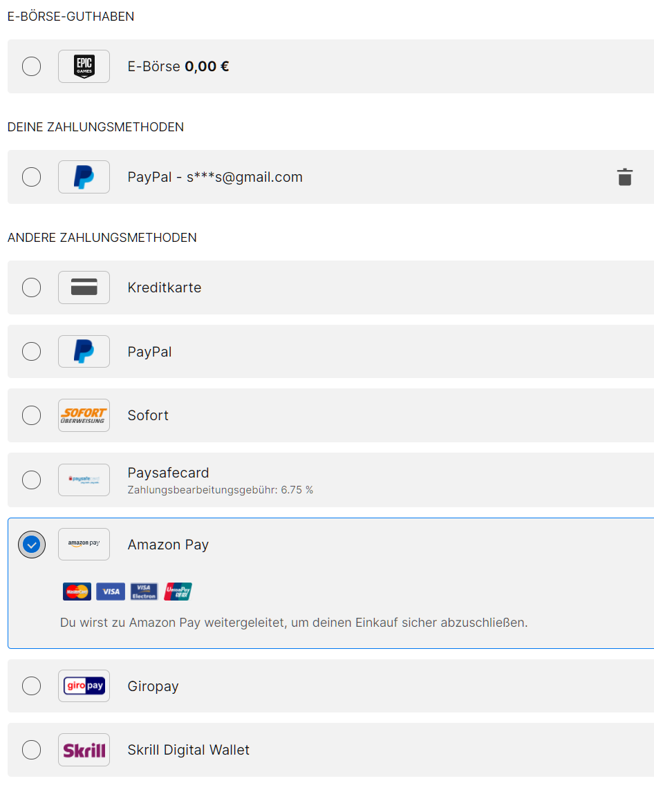Select the E-Börse radio button
The height and width of the screenshot is (812, 654).
[32, 66]
